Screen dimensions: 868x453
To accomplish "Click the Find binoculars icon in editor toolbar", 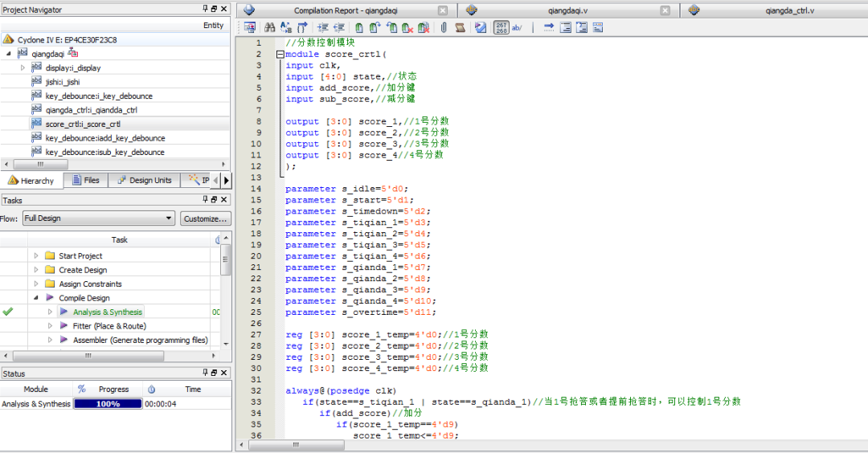I will [x=270, y=27].
